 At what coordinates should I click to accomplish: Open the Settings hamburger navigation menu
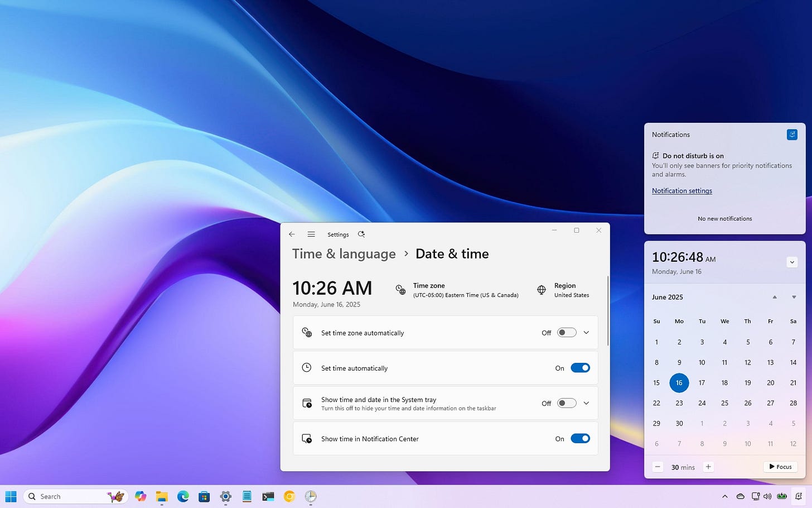[311, 234]
